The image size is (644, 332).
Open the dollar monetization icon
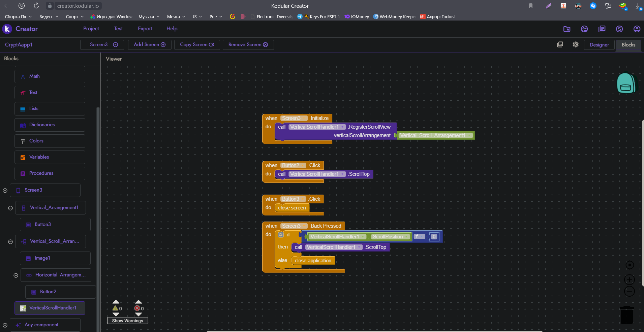pos(619,29)
